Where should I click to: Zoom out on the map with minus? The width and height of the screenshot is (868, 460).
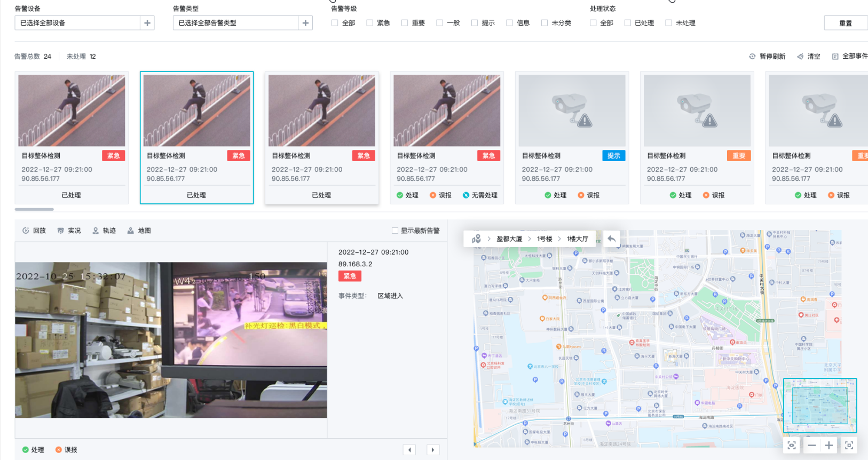[x=811, y=445]
